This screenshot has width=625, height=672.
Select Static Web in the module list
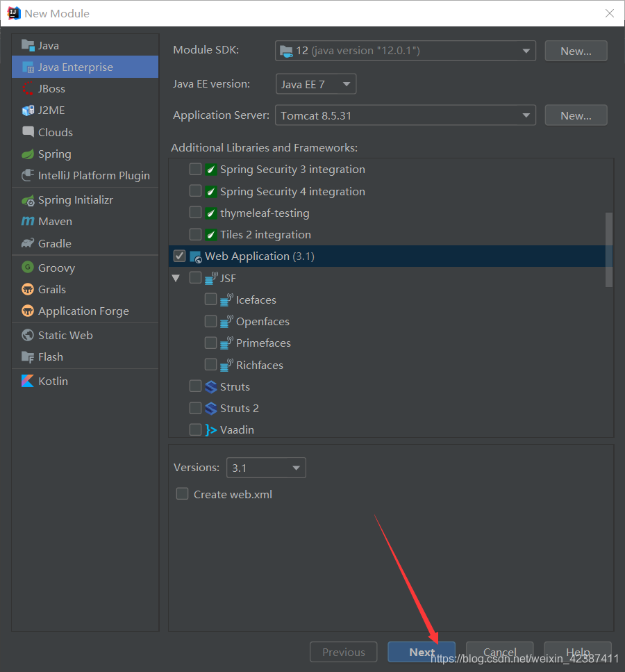coord(85,335)
